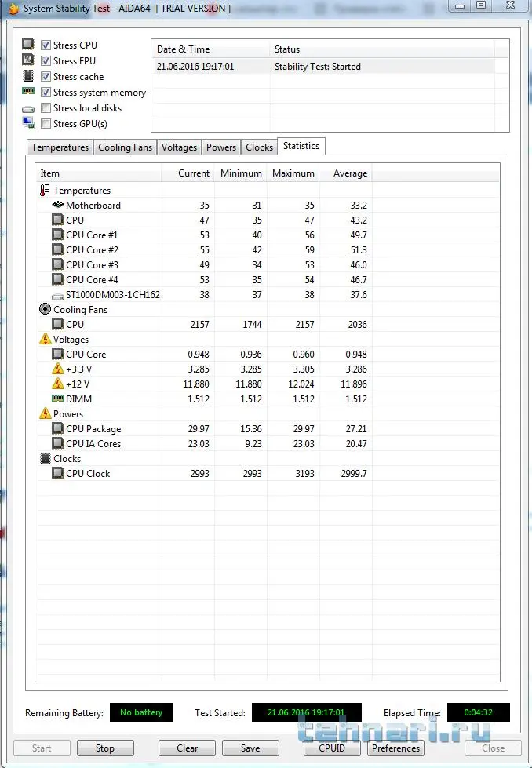Click the Status log column header
532x768 pixels.
click(381, 49)
